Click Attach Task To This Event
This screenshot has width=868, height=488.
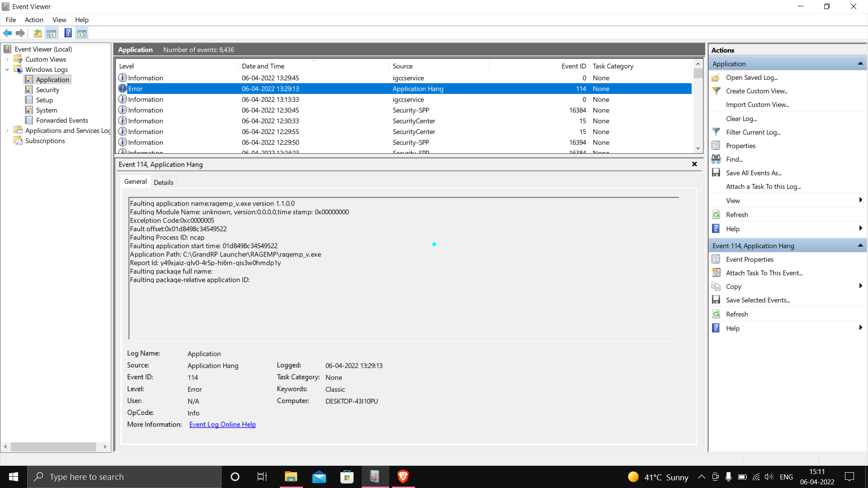[764, 273]
